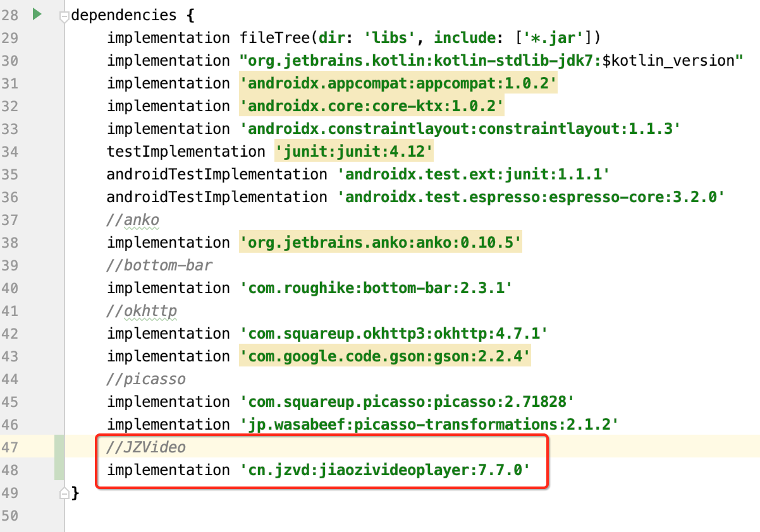Click the espresso-core:3.2.0 dependency string

530,197
